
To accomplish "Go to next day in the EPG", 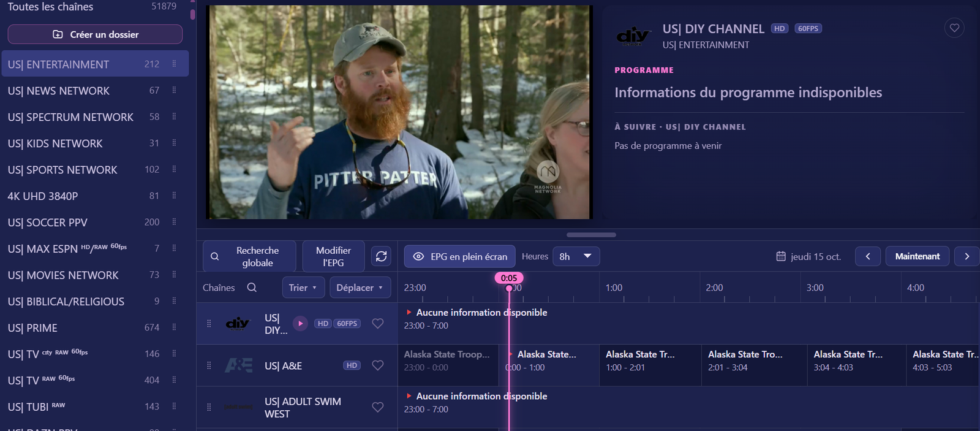I will [x=967, y=256].
